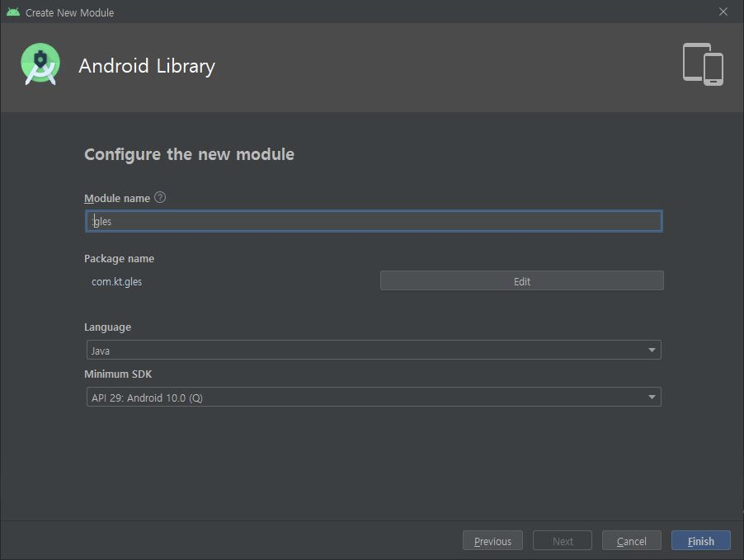Screen dimensions: 744x560
Task: Click the disabled Next button
Action: [x=563, y=540]
